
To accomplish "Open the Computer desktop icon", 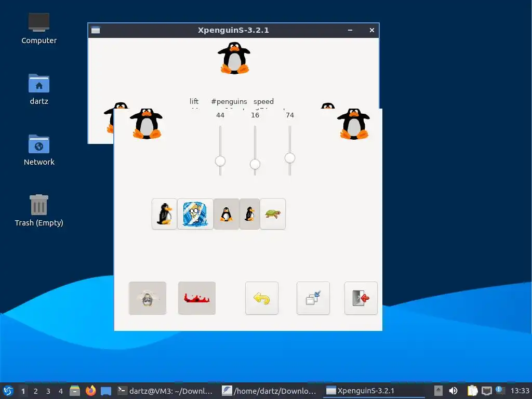I will [x=39, y=29].
